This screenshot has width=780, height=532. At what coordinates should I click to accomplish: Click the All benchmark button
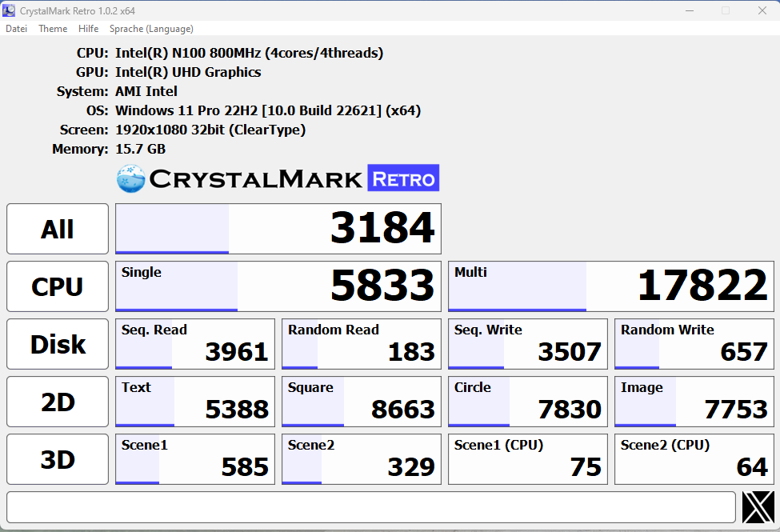coord(58,229)
